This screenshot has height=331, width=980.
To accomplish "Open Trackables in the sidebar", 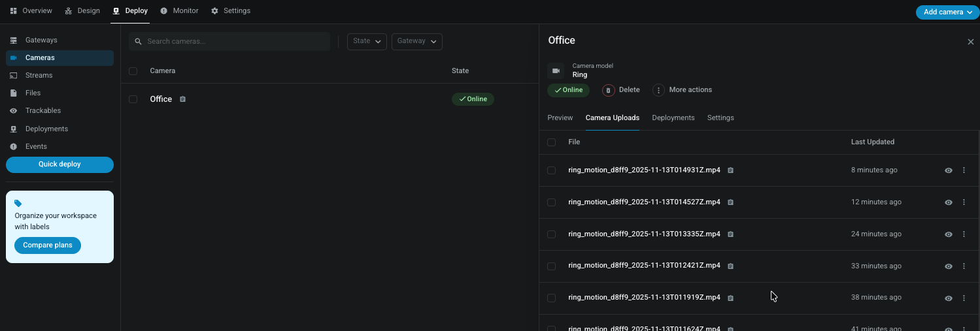I will 59,110.
